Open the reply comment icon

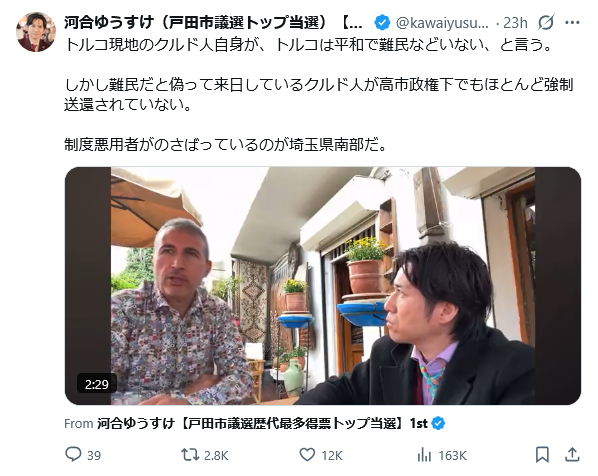coord(73,455)
